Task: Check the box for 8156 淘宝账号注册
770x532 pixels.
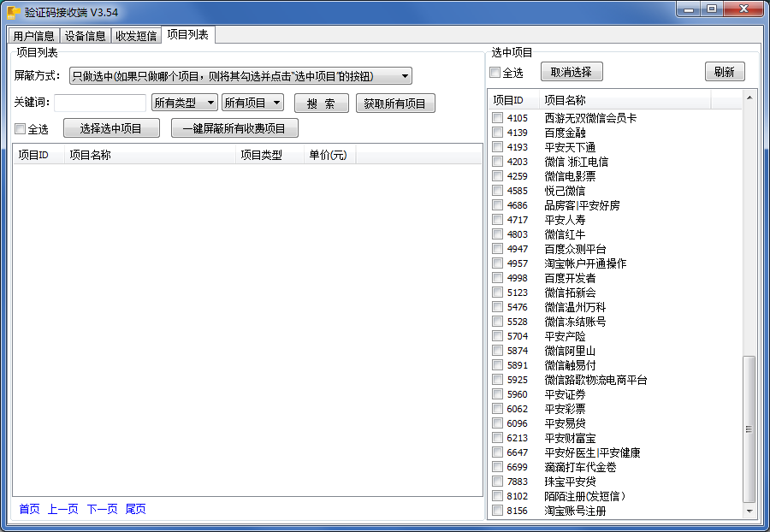Action: point(497,511)
